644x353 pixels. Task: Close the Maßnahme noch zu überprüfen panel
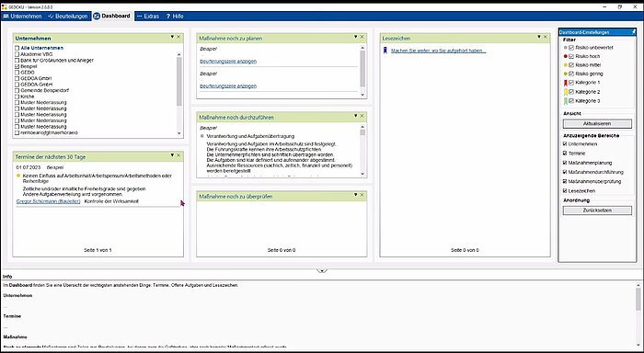point(362,195)
